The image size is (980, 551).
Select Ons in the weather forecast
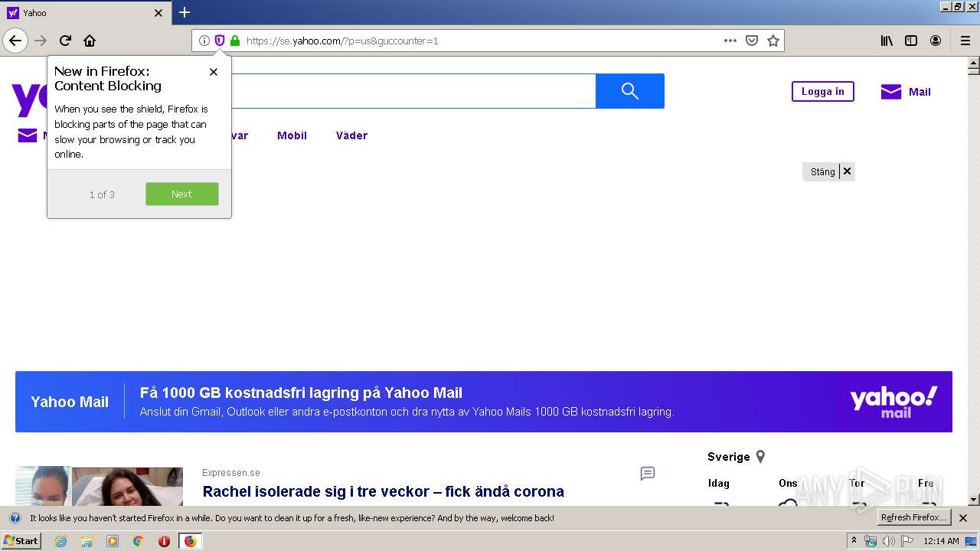(x=788, y=483)
